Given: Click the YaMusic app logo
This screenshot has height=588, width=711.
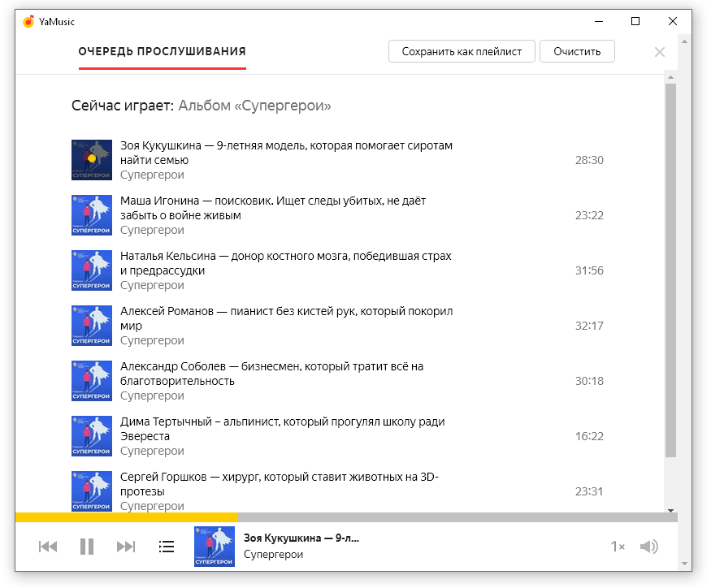Looking at the screenshot, I should 28,21.
